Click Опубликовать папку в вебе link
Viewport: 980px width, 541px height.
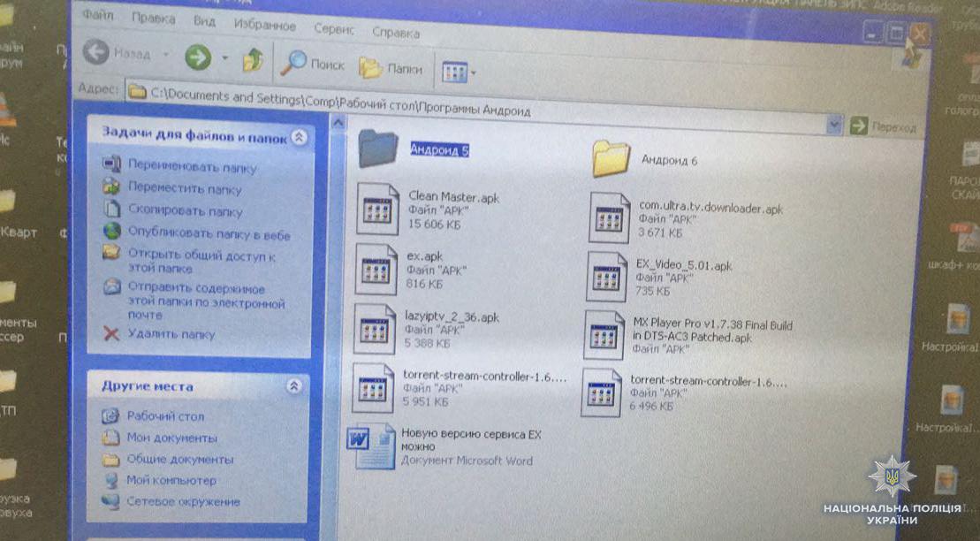pos(209,233)
